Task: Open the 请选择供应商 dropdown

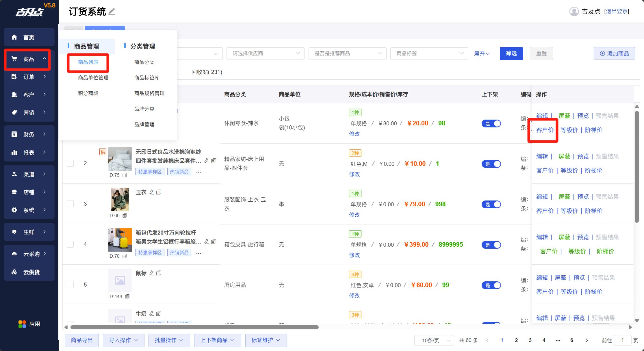Action: point(265,53)
